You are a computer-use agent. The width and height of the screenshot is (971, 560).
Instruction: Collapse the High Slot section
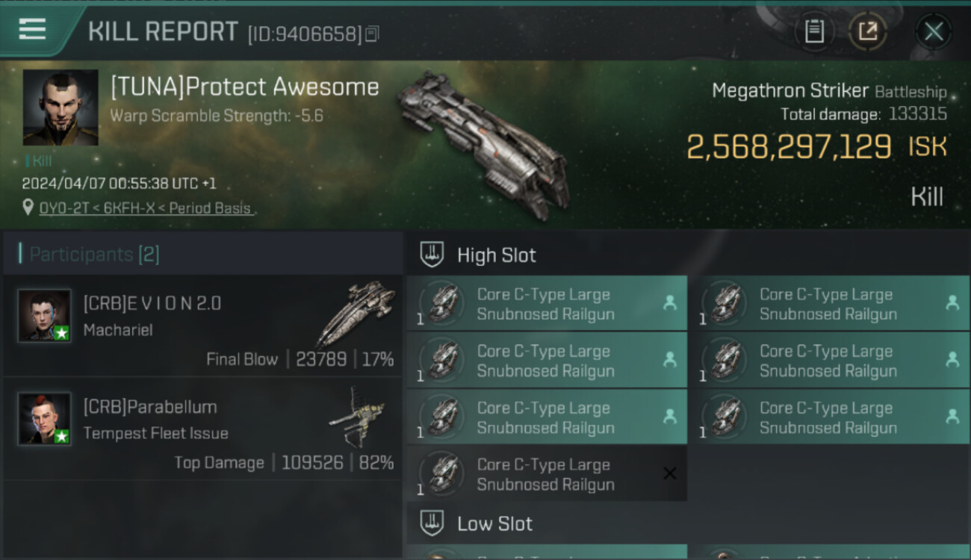click(x=432, y=255)
